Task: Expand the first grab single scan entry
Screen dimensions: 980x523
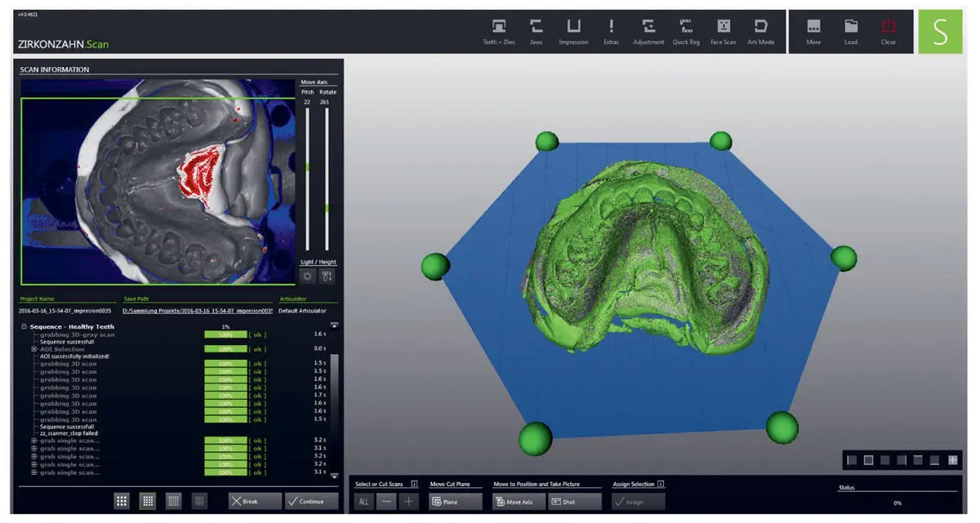Action: pos(34,441)
